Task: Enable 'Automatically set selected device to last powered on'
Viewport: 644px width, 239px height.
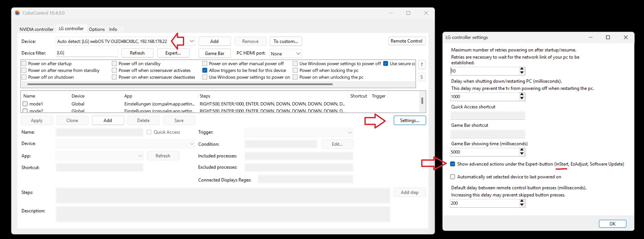Action: [x=453, y=177]
